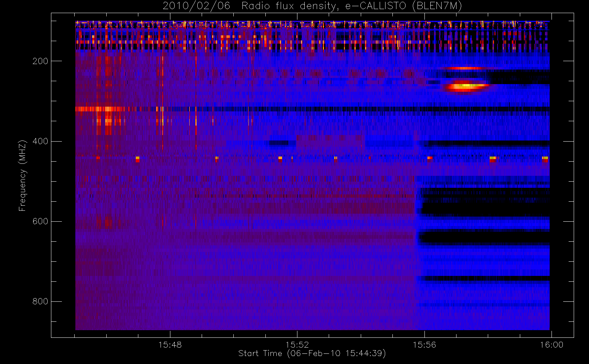Image resolution: width=589 pixels, height=364 pixels.
Task: Click the 15:48 time tick label
Action: [x=170, y=345]
